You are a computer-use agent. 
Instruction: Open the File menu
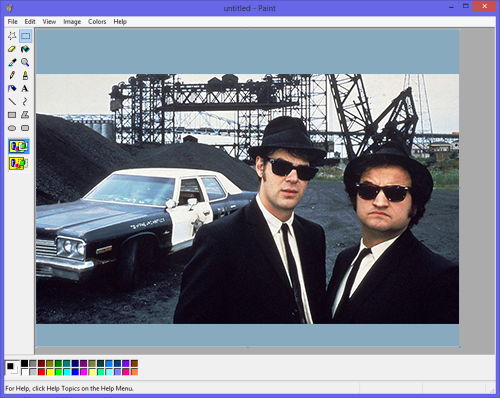click(13, 22)
